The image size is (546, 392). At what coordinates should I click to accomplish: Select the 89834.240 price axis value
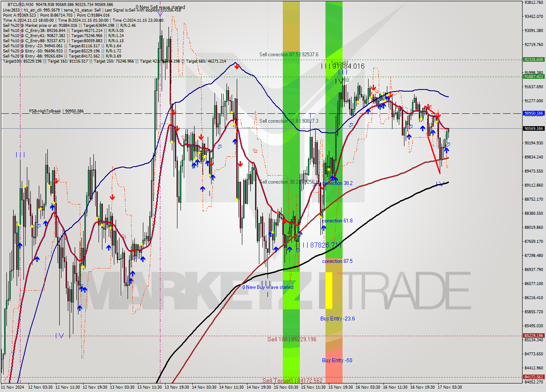[x=534, y=157]
